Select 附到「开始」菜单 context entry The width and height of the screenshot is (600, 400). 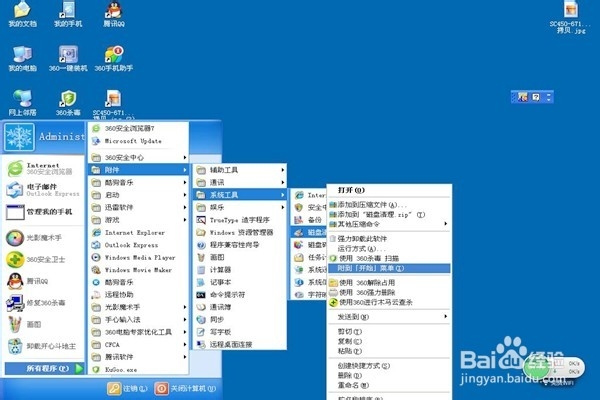click(x=389, y=268)
